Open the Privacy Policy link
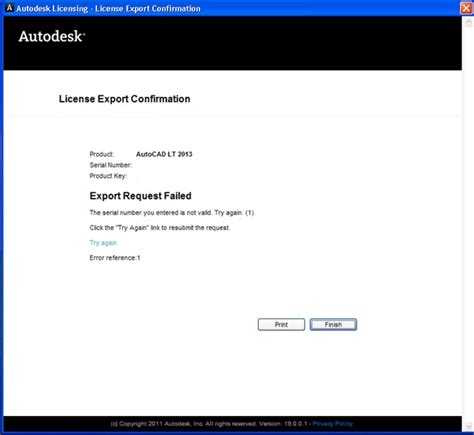Screen dimensions: 474x435 click(x=332, y=424)
